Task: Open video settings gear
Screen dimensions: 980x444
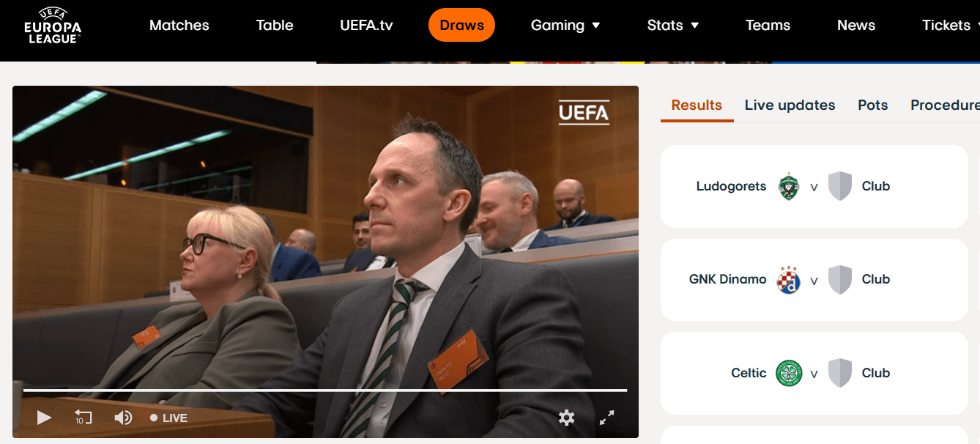Action: [566, 418]
